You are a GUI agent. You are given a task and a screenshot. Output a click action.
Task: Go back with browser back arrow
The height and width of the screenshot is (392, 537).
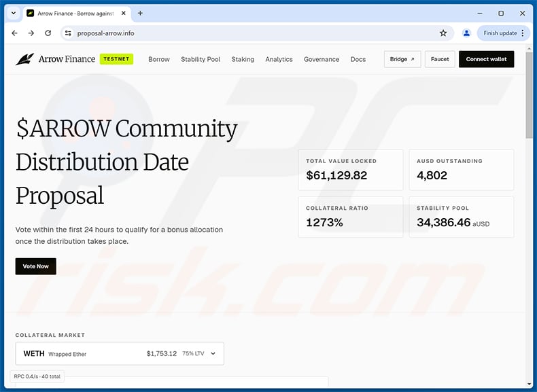[x=14, y=33]
